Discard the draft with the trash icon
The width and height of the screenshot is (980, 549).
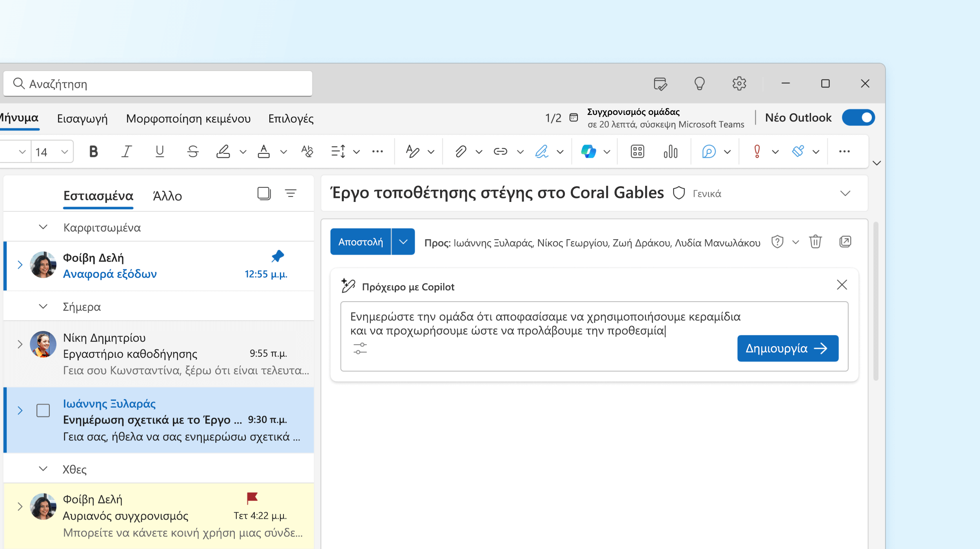coord(815,242)
